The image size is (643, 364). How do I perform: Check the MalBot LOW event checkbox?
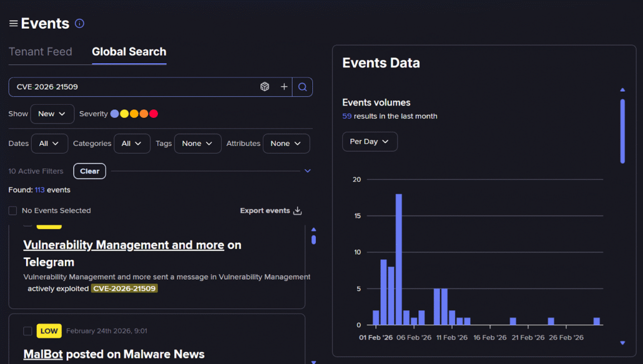[27, 331]
